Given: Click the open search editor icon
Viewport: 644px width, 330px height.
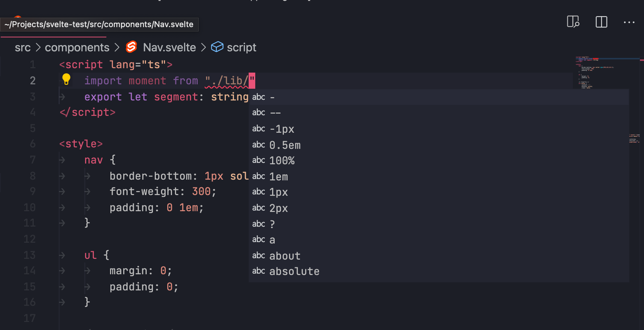Looking at the screenshot, I should tap(573, 22).
